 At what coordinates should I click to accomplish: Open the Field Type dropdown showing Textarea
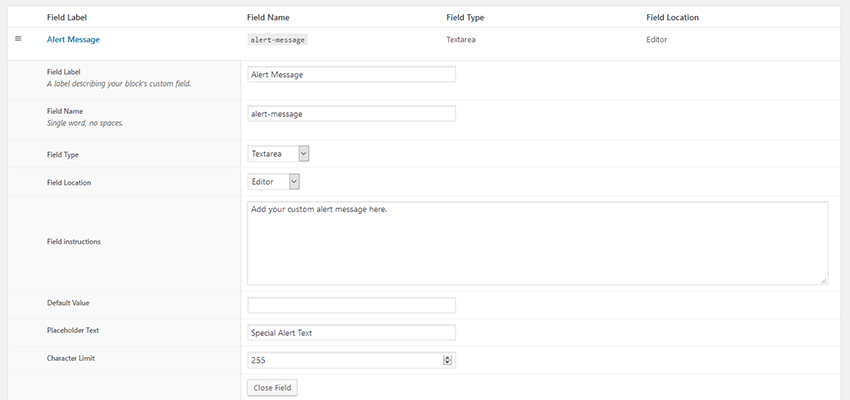tap(279, 154)
